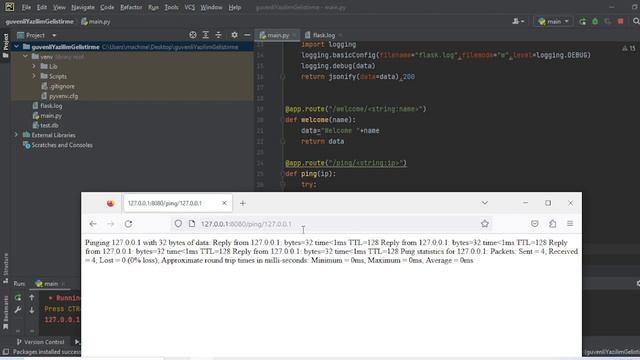
Task: Select the 127.0.0.1:8080/ping browser tab
Action: click(178, 203)
